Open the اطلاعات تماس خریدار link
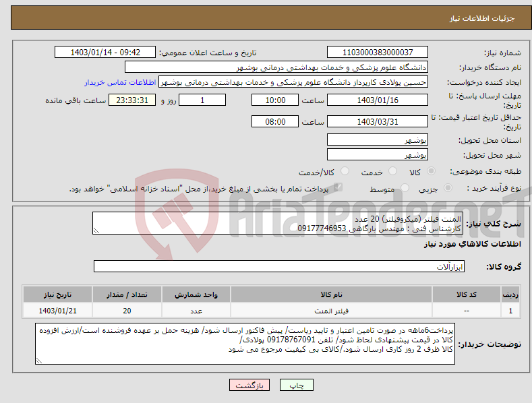Viewport: 532px width, 403px height. pyautogui.click(x=120, y=82)
